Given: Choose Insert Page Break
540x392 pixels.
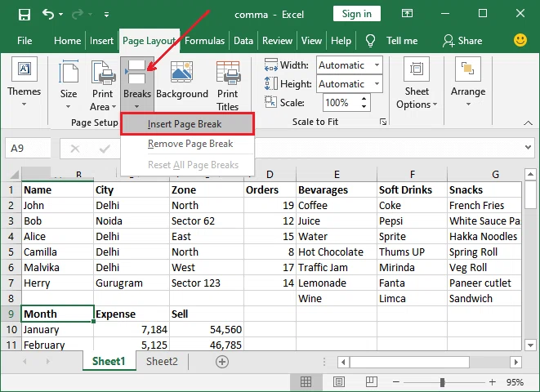Looking at the screenshot, I should pyautogui.click(x=188, y=124).
